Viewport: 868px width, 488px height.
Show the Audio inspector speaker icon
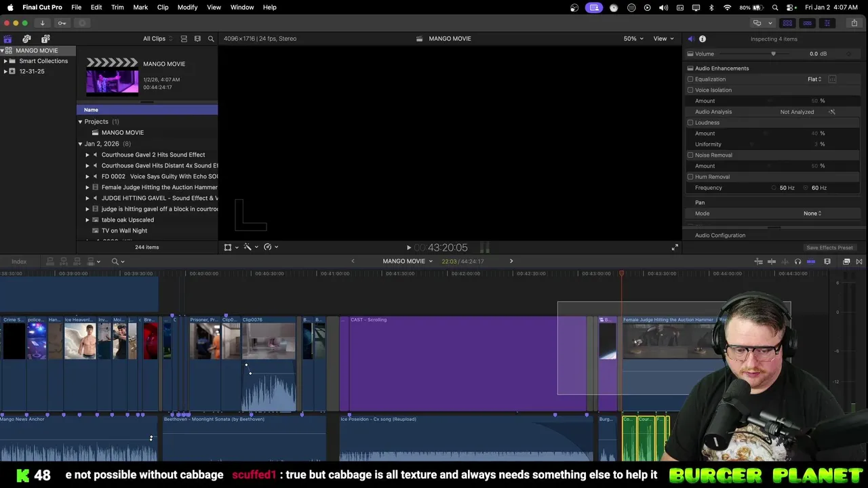691,39
